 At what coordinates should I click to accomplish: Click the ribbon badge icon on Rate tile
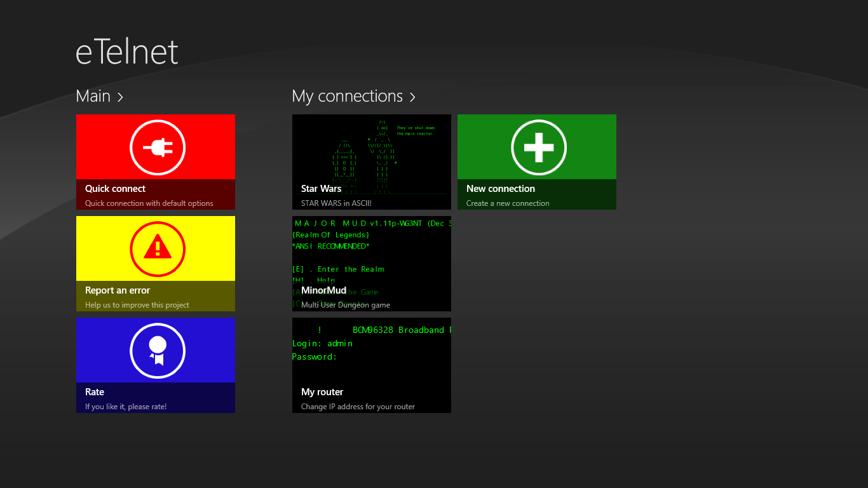coord(158,351)
